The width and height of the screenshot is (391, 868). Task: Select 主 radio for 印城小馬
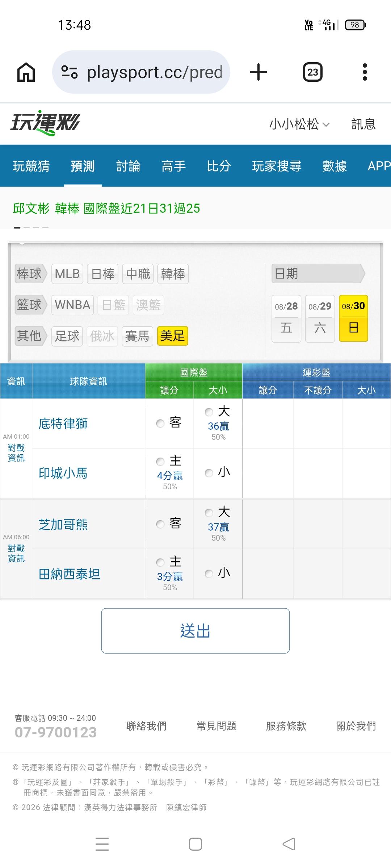[x=160, y=461]
